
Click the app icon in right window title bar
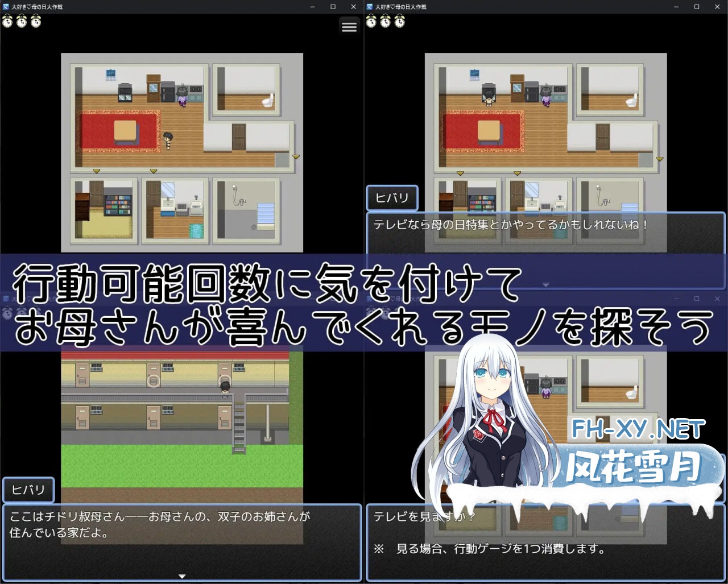tap(370, 7)
